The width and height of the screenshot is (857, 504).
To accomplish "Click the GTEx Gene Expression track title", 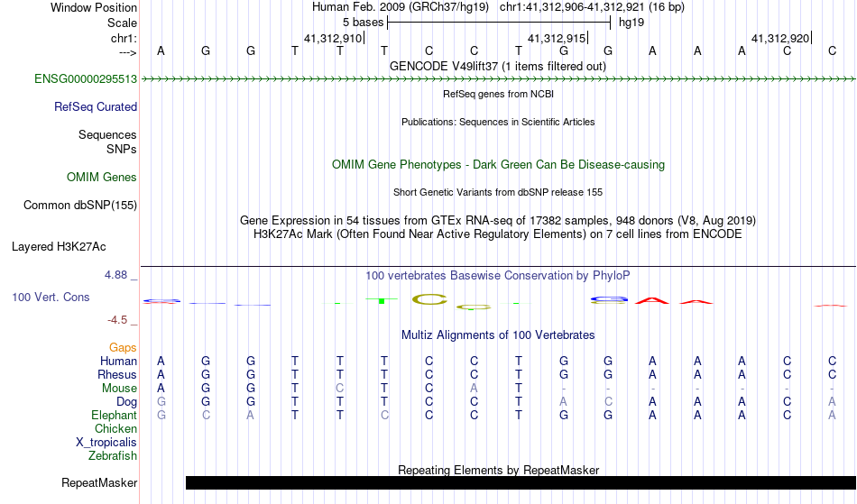I will tap(498, 221).
